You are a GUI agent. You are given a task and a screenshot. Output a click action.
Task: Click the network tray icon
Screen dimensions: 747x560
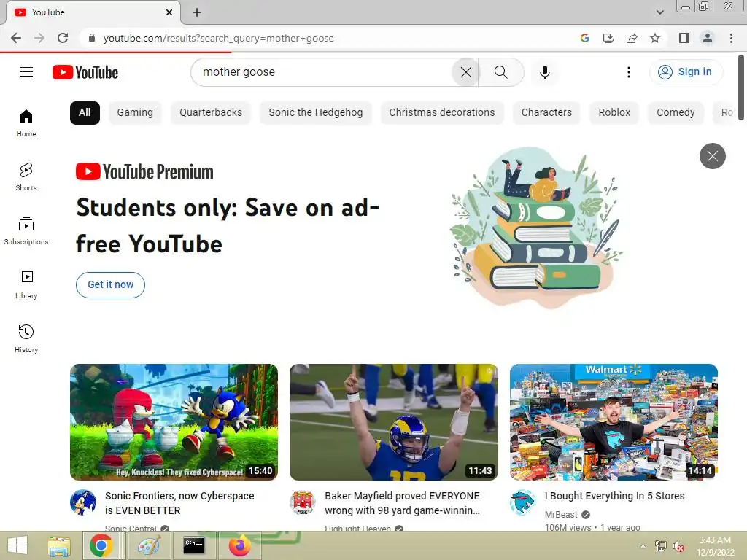[661, 546]
